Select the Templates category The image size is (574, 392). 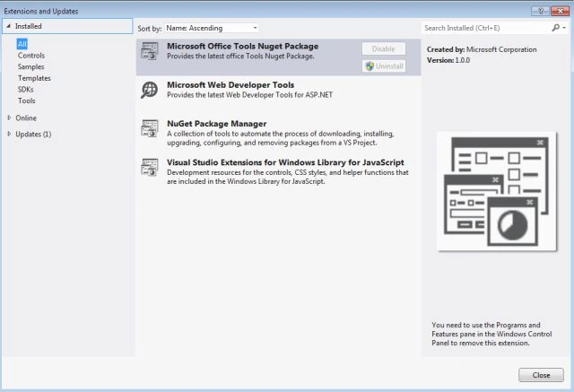[34, 78]
